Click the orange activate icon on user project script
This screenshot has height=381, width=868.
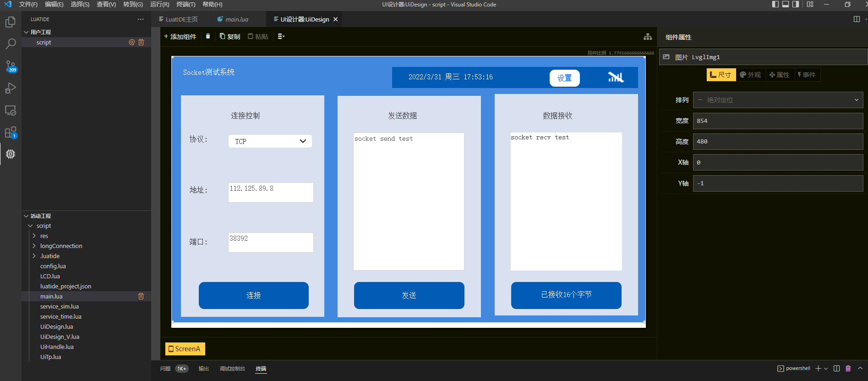pos(131,42)
